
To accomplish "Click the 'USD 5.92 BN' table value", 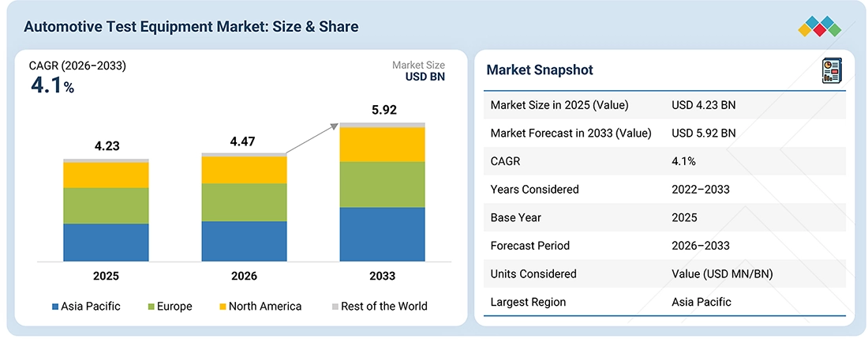I will 704,133.
